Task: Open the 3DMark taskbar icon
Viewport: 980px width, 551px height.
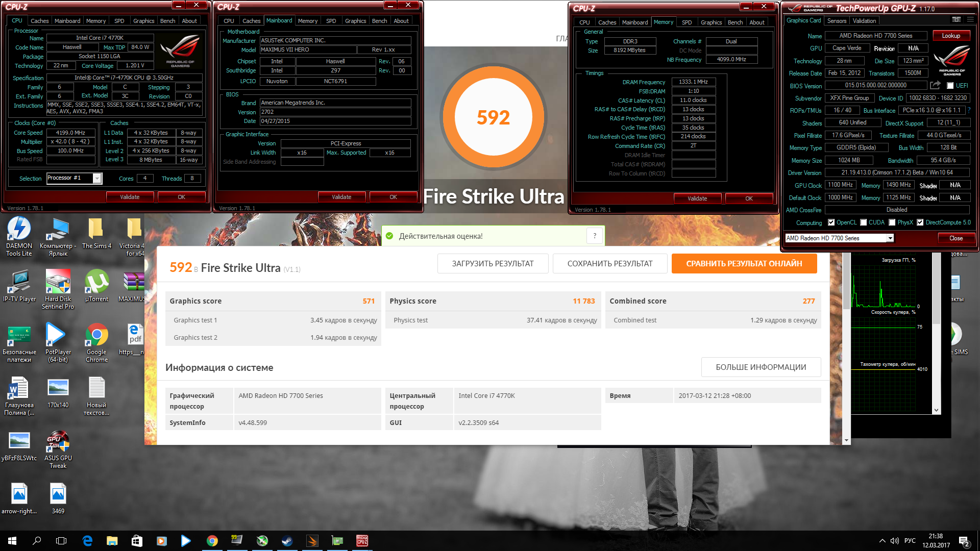Action: click(312, 541)
